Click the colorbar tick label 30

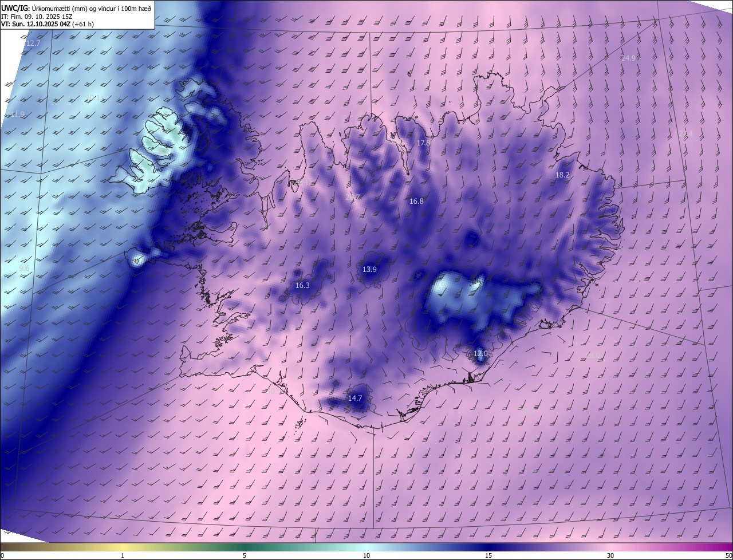(x=610, y=555)
